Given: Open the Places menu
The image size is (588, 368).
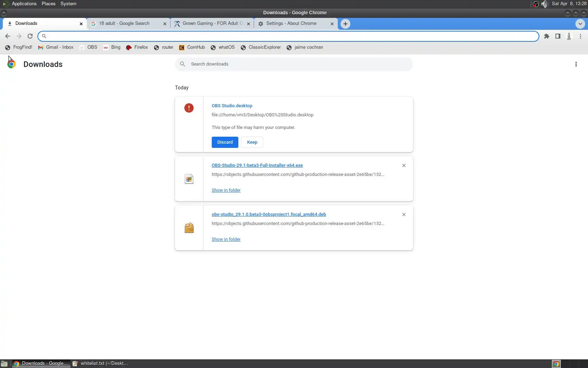Looking at the screenshot, I should 49,4.
